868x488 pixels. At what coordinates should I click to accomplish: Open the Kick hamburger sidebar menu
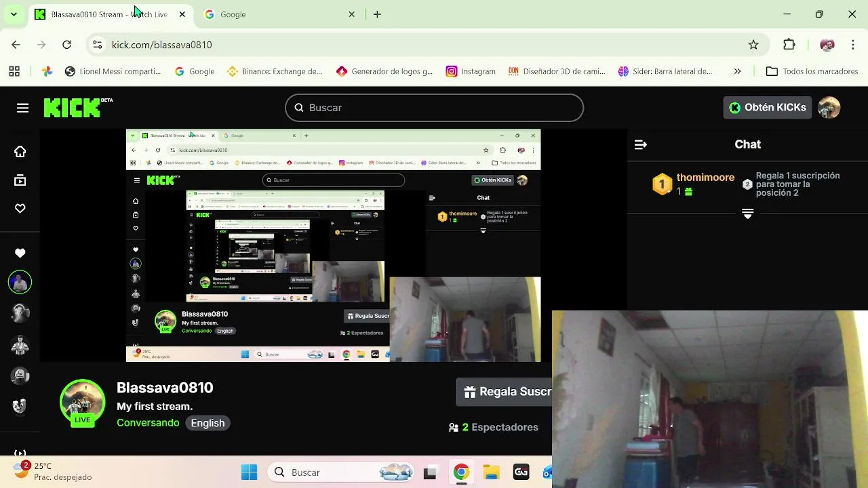[x=22, y=108]
